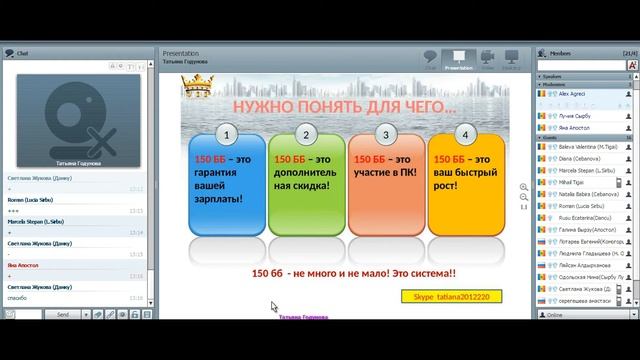Screen dimensions: 640x360
Task: Switch to the Chat view tab
Action: 430,60
